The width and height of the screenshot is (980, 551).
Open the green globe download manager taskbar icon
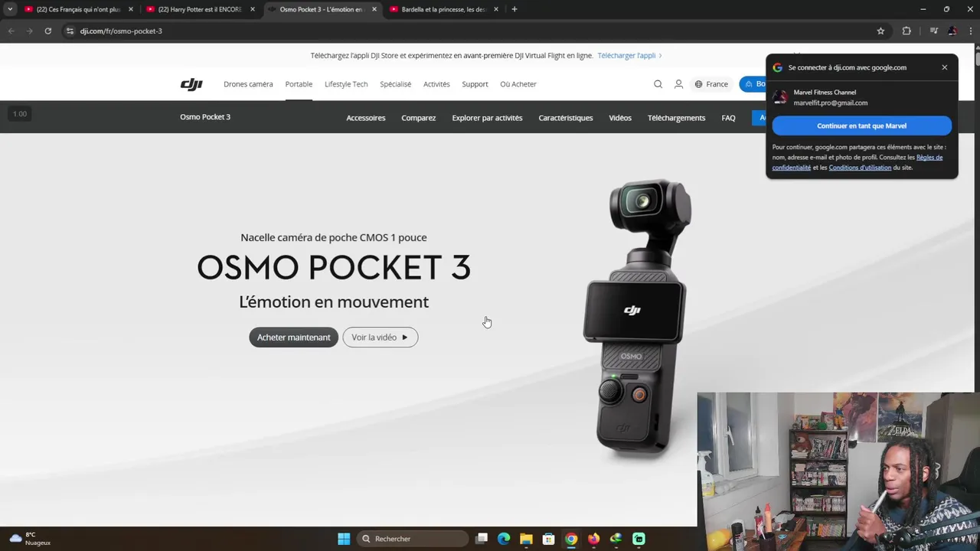point(616,539)
